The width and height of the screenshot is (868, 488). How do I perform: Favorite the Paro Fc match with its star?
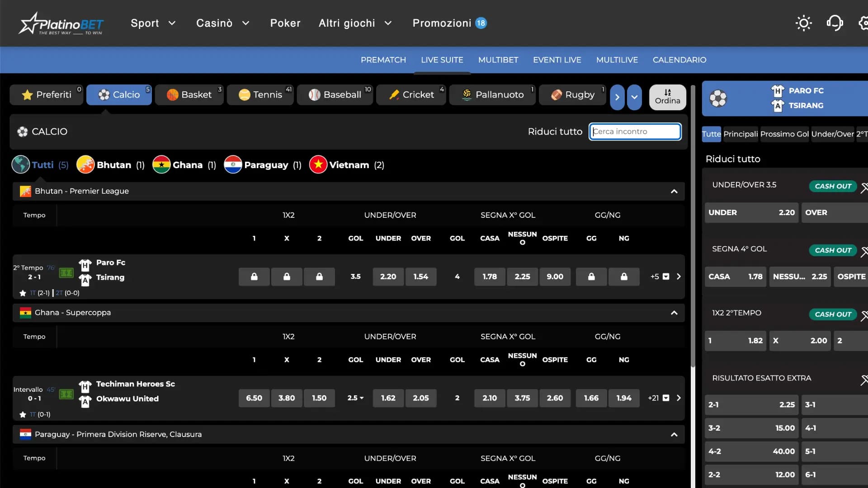(x=22, y=293)
